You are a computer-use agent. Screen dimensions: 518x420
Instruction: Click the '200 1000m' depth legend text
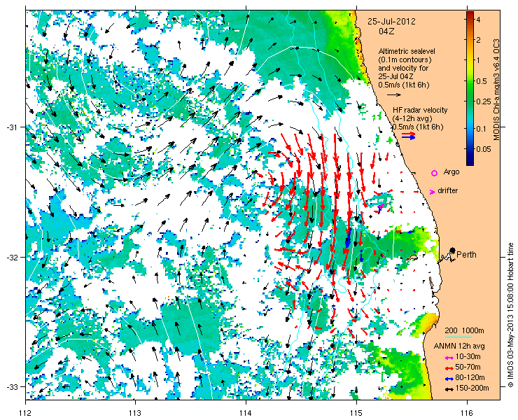click(465, 331)
